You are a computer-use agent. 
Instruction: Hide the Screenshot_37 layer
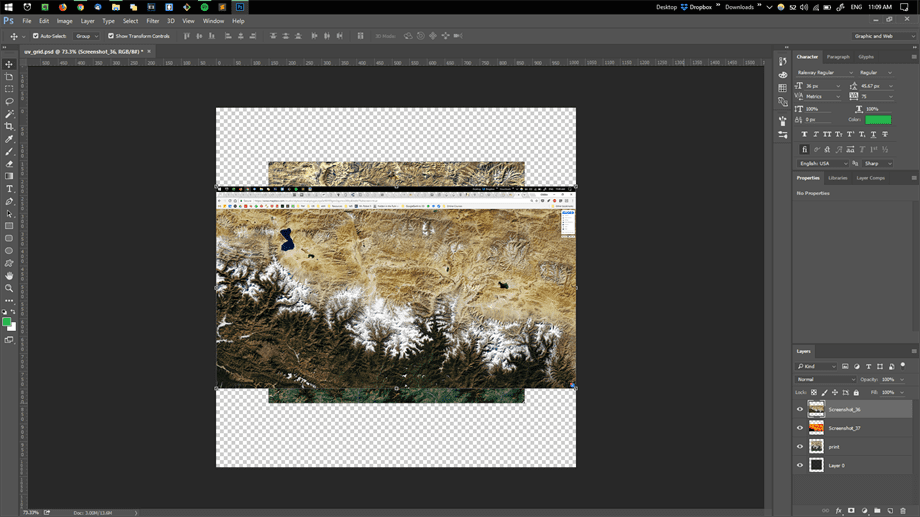point(800,428)
